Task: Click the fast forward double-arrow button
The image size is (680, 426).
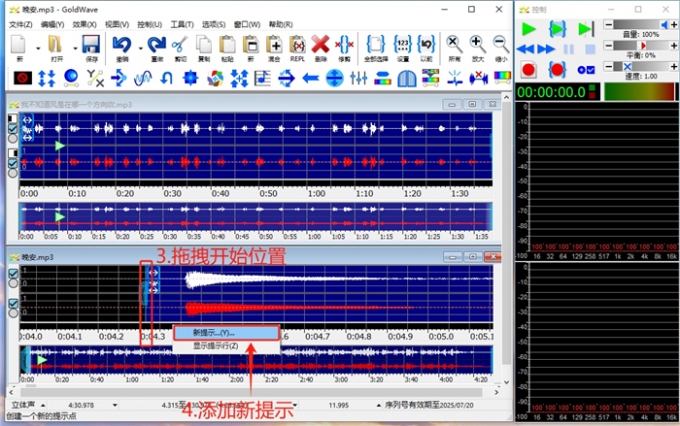Action: click(546, 49)
